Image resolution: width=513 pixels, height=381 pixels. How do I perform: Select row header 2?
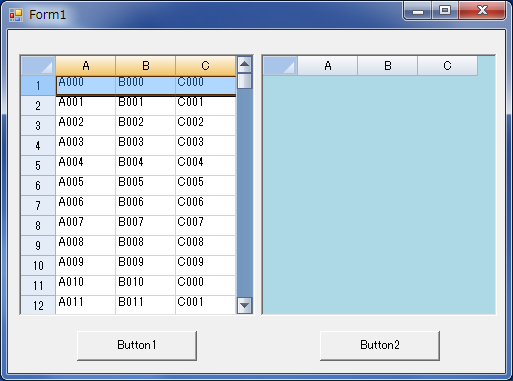38,106
